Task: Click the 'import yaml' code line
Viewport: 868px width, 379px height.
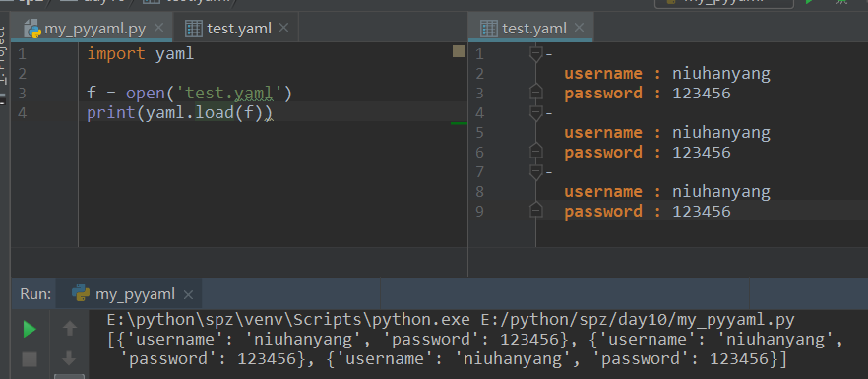Action: coord(141,54)
